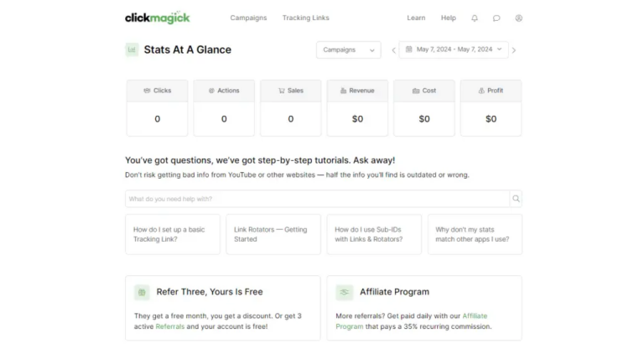Click the Stats At A Glance chart icon

pos(132,49)
